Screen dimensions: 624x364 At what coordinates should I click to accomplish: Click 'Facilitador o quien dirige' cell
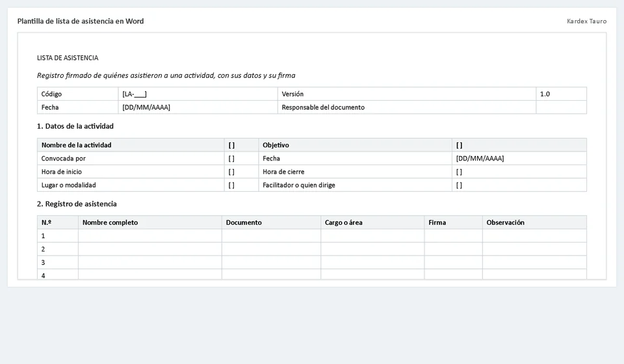click(x=356, y=185)
